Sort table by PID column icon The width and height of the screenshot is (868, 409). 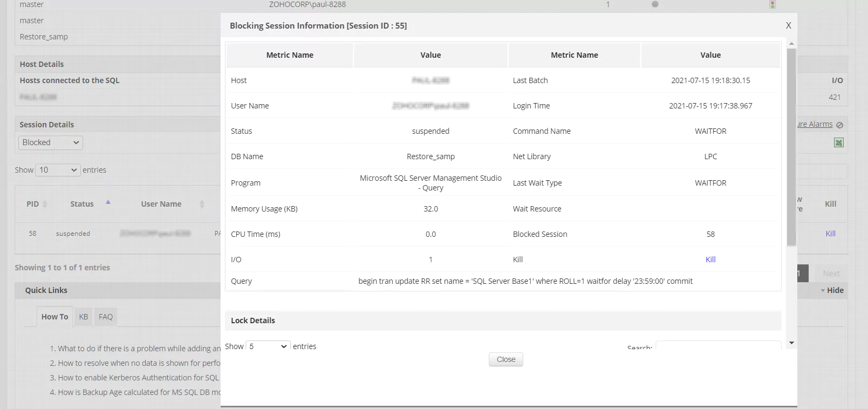(45, 204)
